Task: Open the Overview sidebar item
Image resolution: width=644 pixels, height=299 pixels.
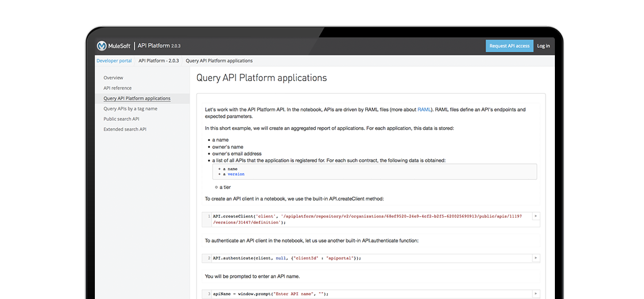Action: pyautogui.click(x=113, y=78)
